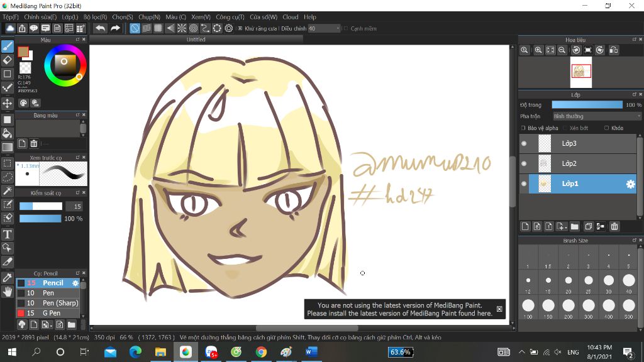Toggle Khử răng cưa checkbox
644x362 pixels.
[x=240, y=29]
